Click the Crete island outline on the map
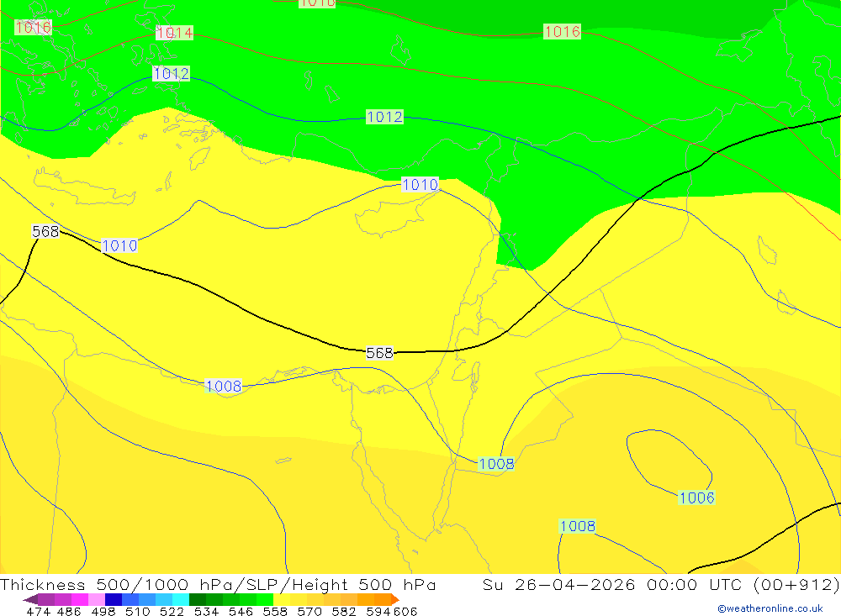This screenshot has width=841, height=616. point(85,187)
